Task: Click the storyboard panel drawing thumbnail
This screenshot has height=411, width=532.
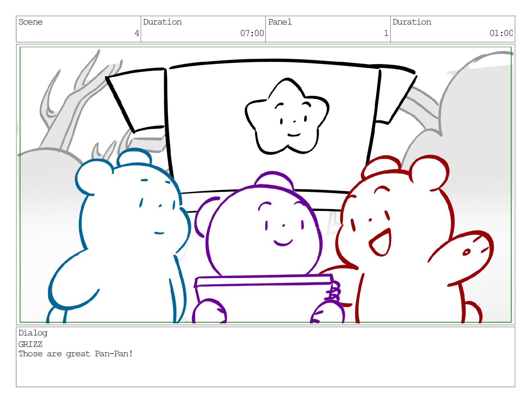Action: (x=266, y=184)
